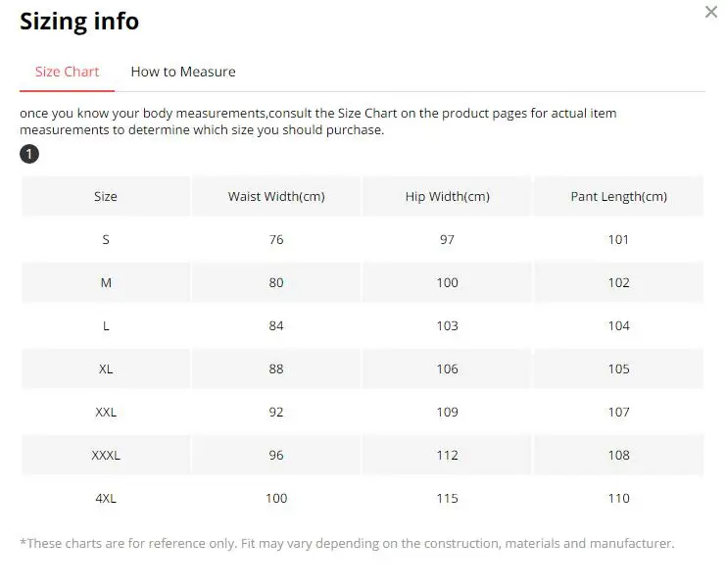This screenshot has height=588, width=726.
Task: Select the XL size row label
Action: 106,369
